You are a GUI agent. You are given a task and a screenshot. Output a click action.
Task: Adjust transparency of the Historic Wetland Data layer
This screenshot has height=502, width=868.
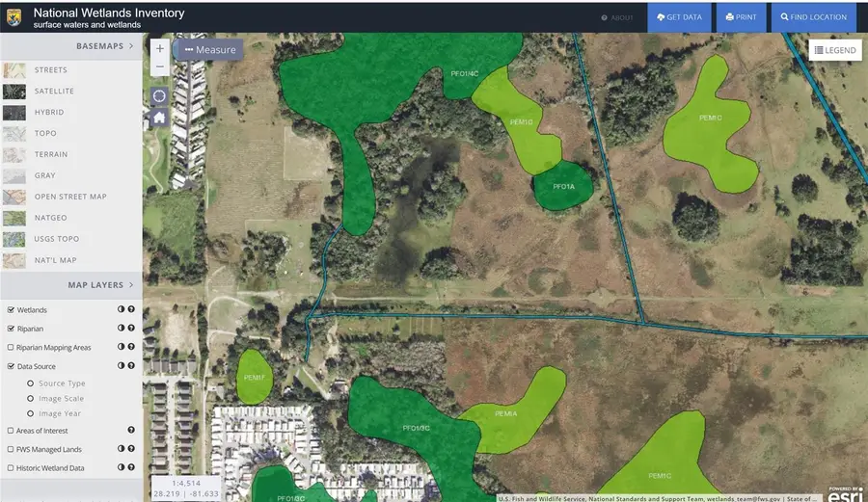tap(120, 468)
